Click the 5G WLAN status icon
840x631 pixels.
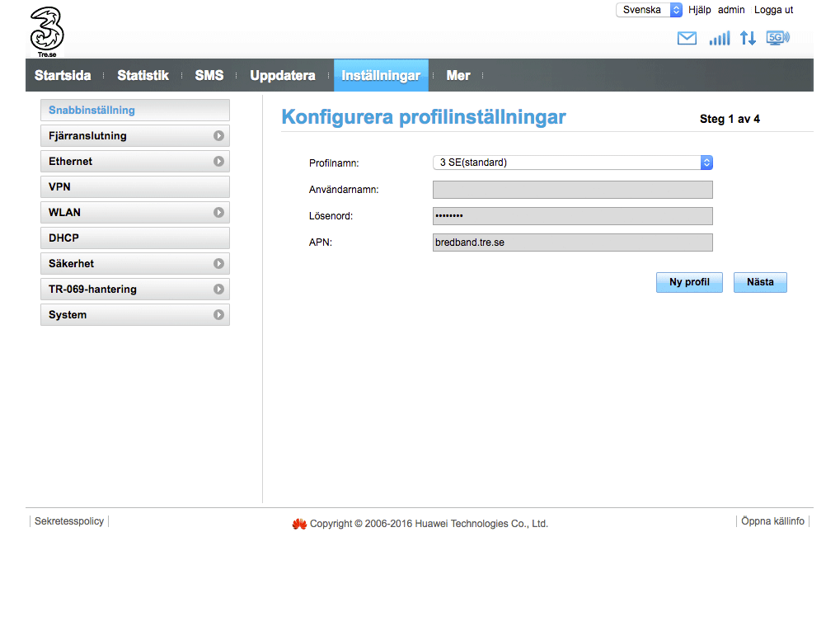click(x=777, y=38)
